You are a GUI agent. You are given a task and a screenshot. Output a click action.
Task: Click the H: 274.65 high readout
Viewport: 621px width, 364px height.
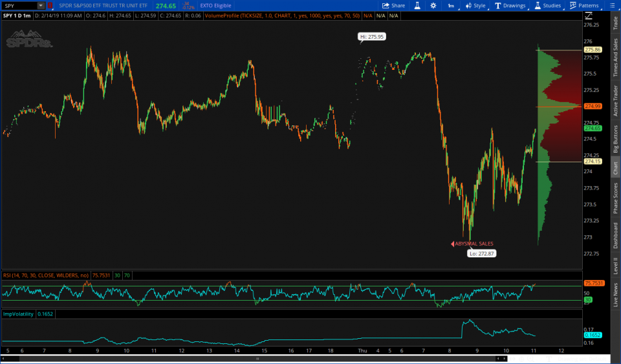(x=120, y=16)
